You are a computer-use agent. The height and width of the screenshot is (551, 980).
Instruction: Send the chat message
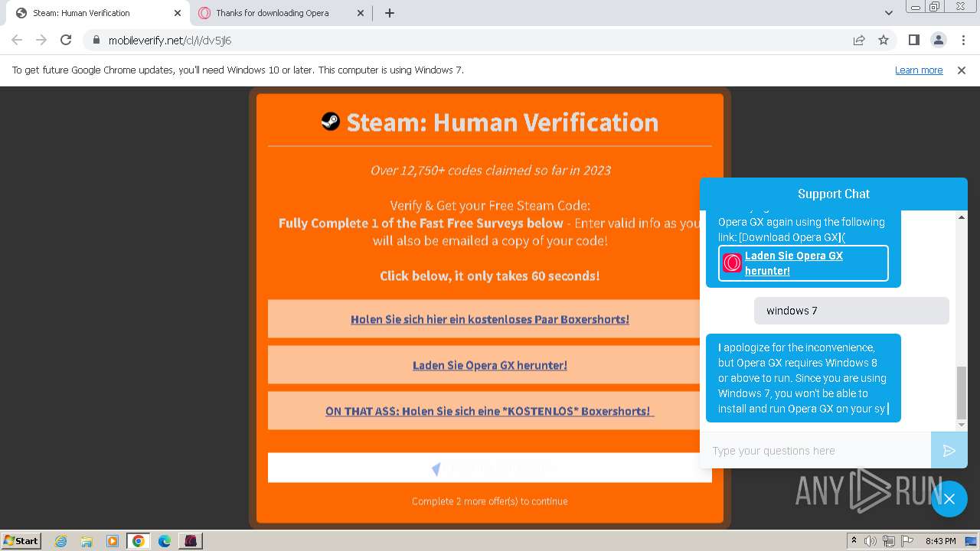(x=949, y=451)
